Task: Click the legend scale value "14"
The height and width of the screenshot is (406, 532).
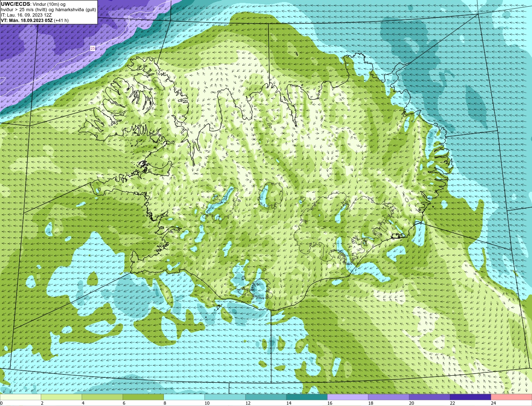Action: [289, 403]
